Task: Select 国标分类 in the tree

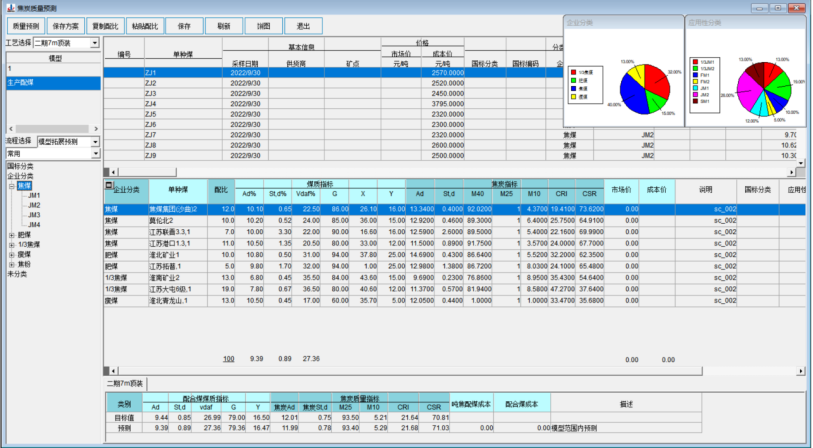Action: tap(20, 166)
